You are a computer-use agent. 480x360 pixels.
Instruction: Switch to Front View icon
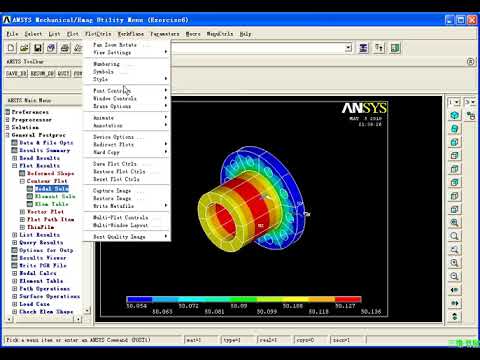click(x=454, y=142)
